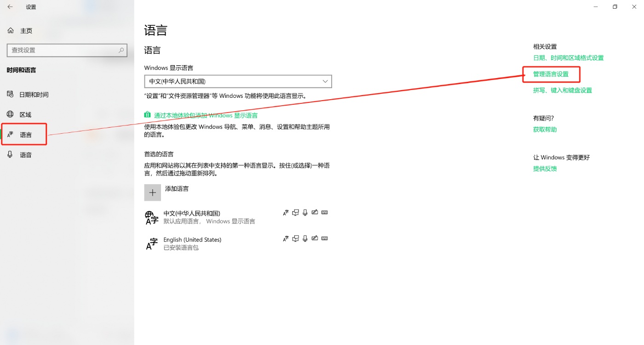Screen dimensions: 644x345
Task: Click the language glyph icon of 中文(中华人民共和国)
Action: (152, 218)
